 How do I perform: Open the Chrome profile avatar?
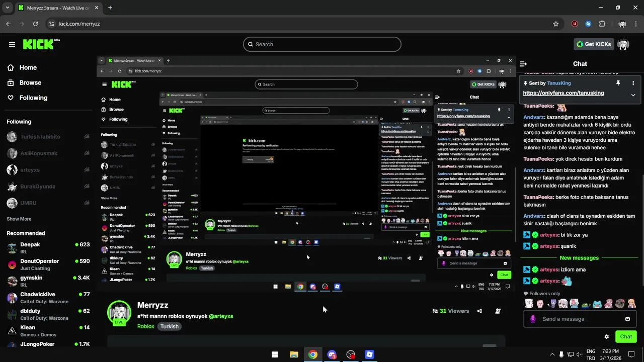622,24
